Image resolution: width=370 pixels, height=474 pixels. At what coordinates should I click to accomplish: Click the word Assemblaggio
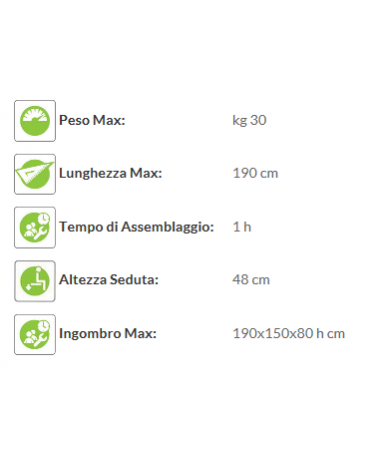[x=167, y=228]
